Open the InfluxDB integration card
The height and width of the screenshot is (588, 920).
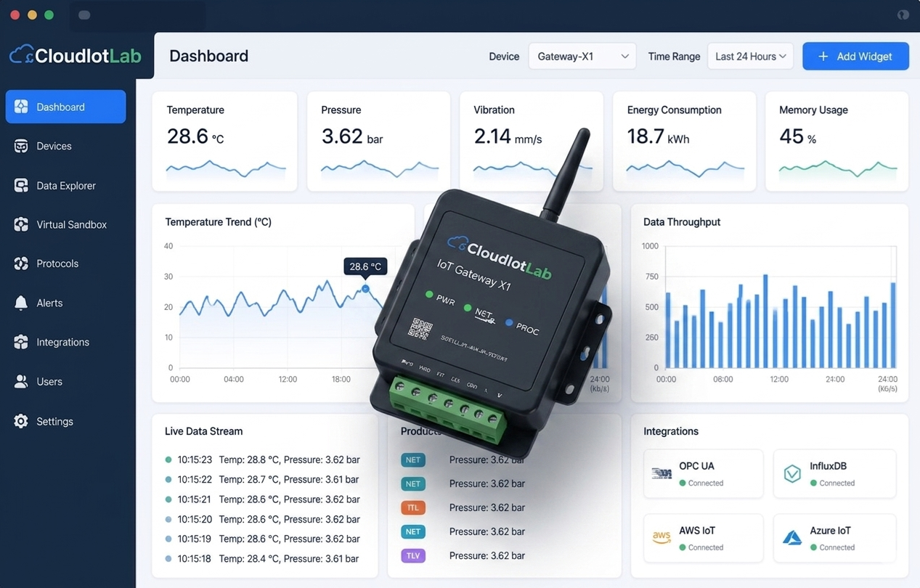pyautogui.click(x=834, y=473)
